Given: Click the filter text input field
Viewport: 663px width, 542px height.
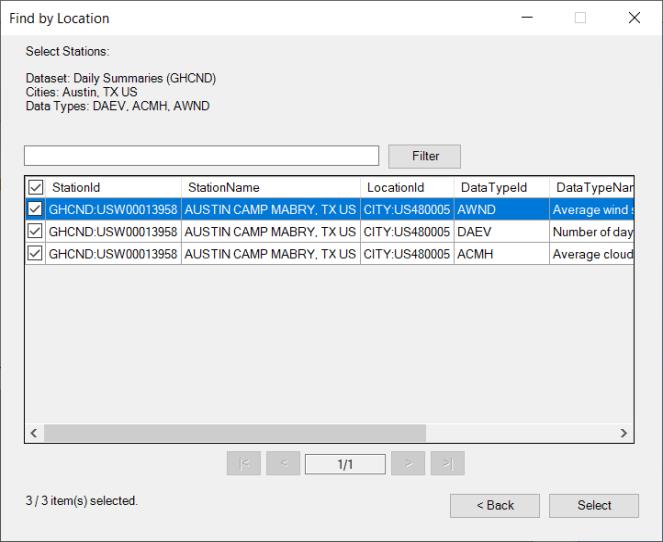Looking at the screenshot, I should point(201,156).
